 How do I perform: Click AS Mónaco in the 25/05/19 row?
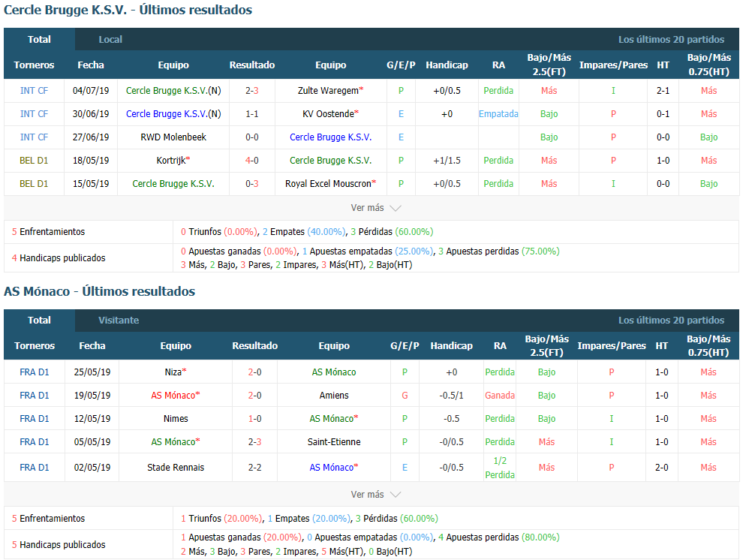click(x=334, y=372)
